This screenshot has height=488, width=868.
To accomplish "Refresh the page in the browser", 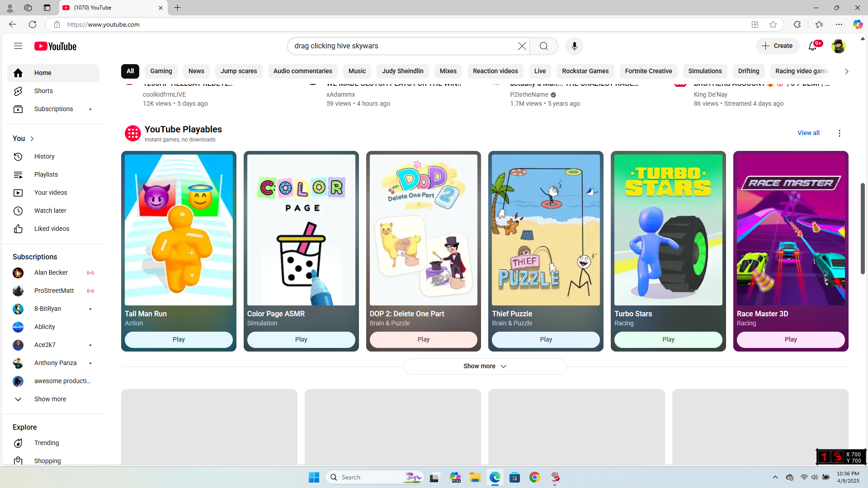I will coord(33,24).
